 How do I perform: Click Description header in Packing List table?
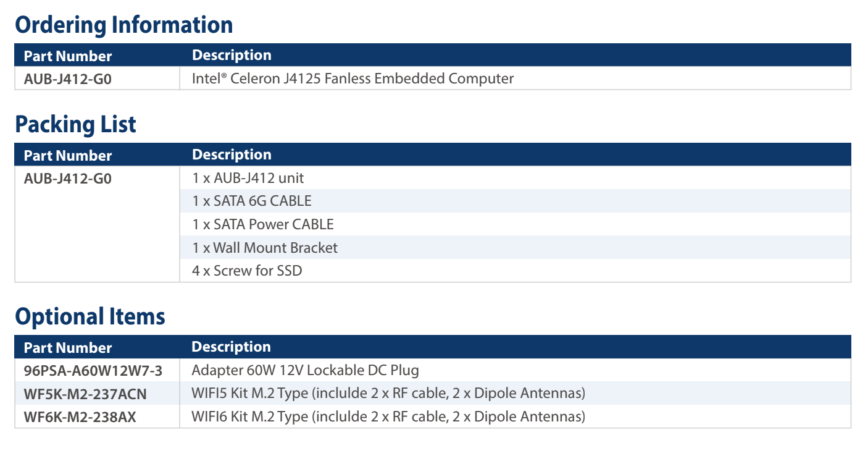[232, 154]
